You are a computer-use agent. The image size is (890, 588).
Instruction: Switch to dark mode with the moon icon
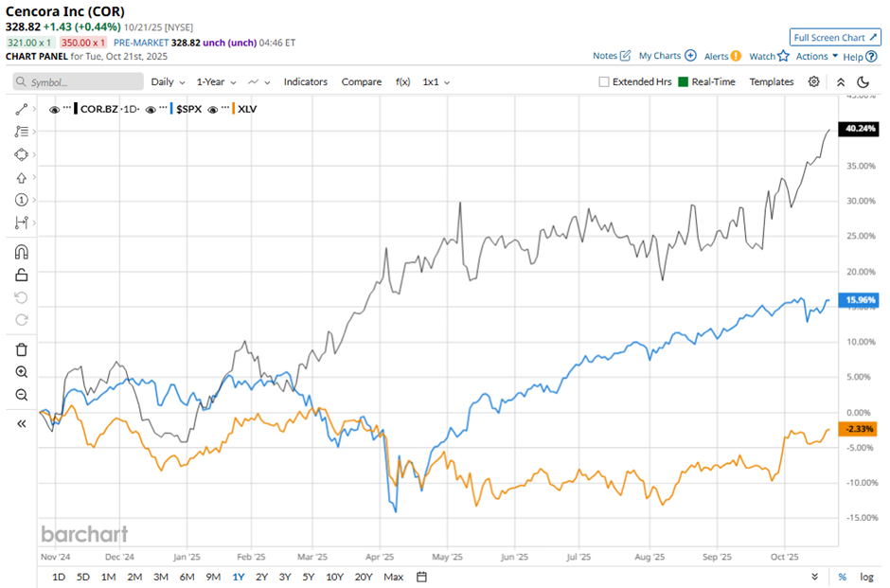click(x=863, y=81)
